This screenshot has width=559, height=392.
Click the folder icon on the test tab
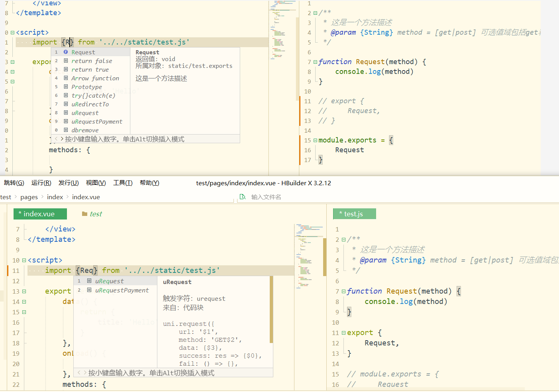point(84,214)
